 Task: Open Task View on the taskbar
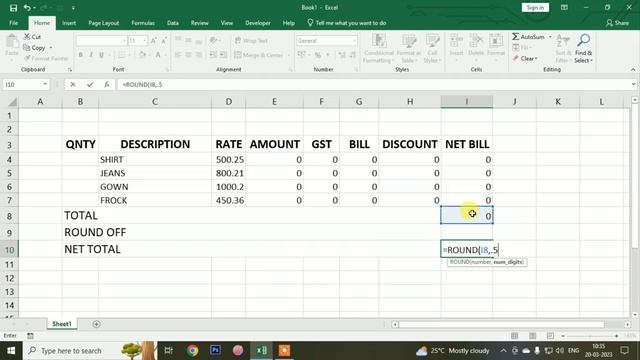[168, 351]
